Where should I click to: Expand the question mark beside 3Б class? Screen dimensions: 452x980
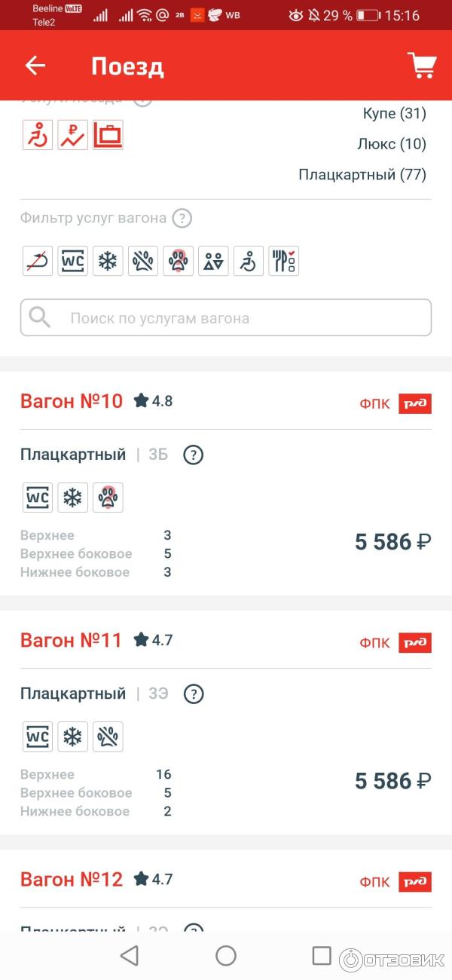pyautogui.click(x=194, y=455)
